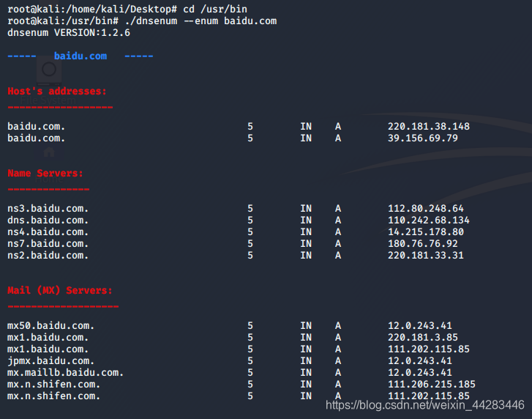Select IP address 39.156.69.79
This screenshot has height=419, width=532.
[x=423, y=138]
